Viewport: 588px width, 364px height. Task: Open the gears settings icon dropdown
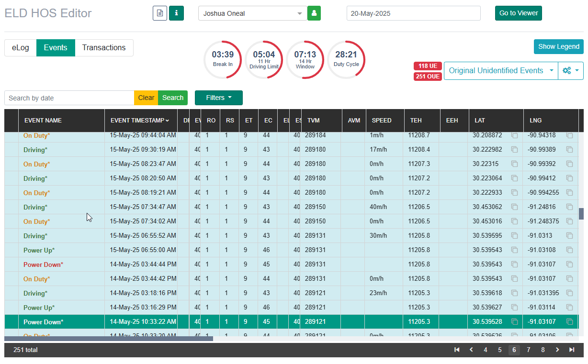tap(571, 71)
